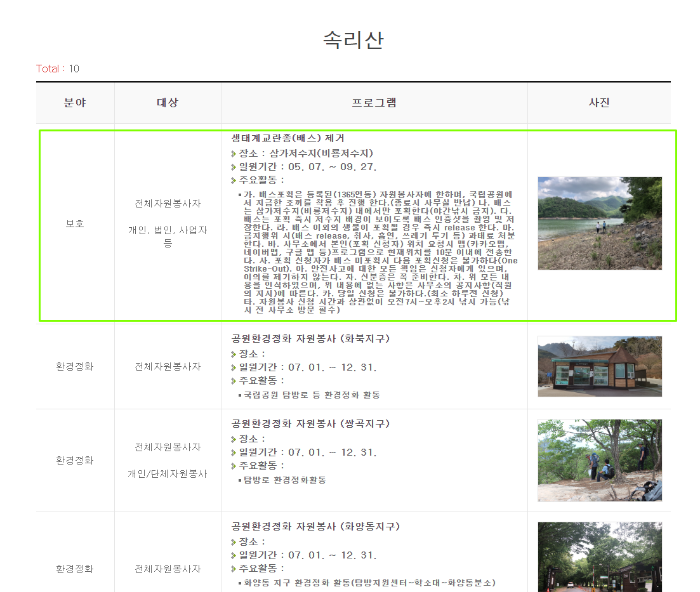Click 주요활동 label in the 화북지구 row
The image size is (700, 592).
258,380
